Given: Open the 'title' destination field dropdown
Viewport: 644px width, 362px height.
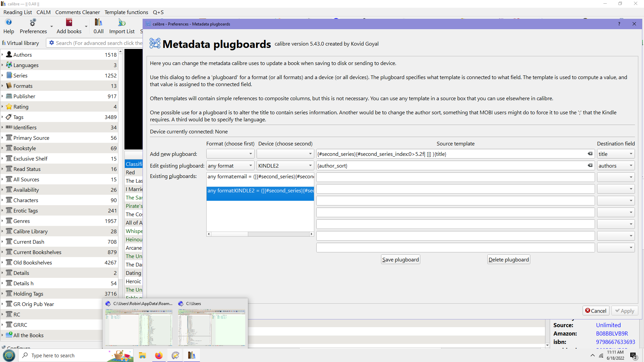Looking at the screenshot, I should click(616, 154).
